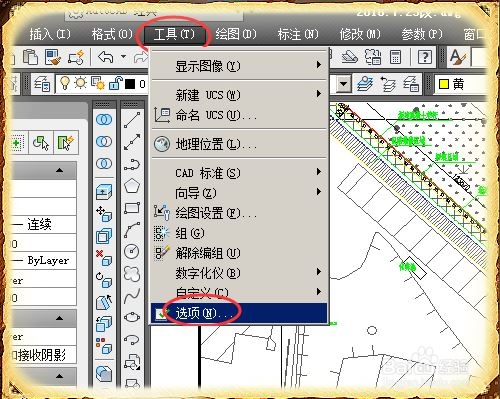Expand the CAD 标准(S) submenu
500x399 pixels.
[239, 173]
